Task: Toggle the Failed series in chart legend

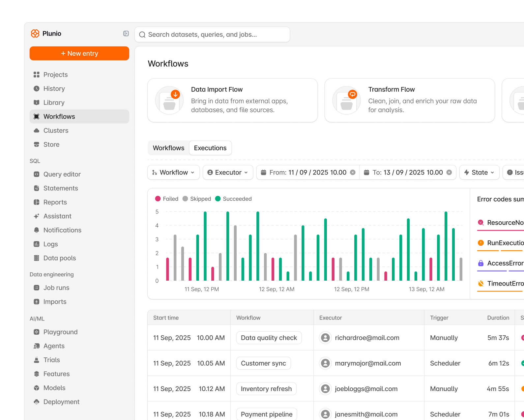Action: [x=167, y=199]
